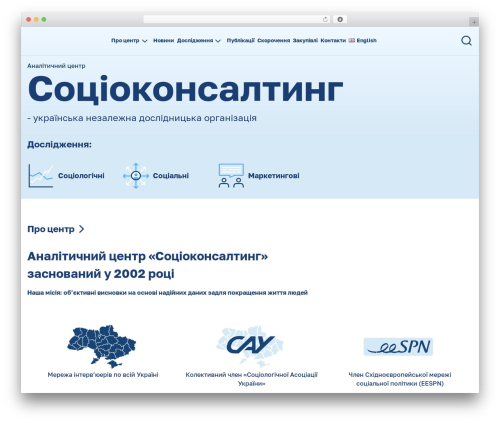Click the Соціологічні line chart icon
The height and width of the screenshot is (423, 500).
pyautogui.click(x=41, y=176)
